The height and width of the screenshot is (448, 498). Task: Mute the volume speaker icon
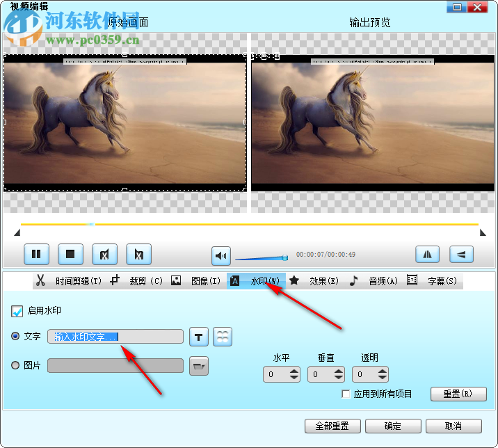[x=221, y=256]
